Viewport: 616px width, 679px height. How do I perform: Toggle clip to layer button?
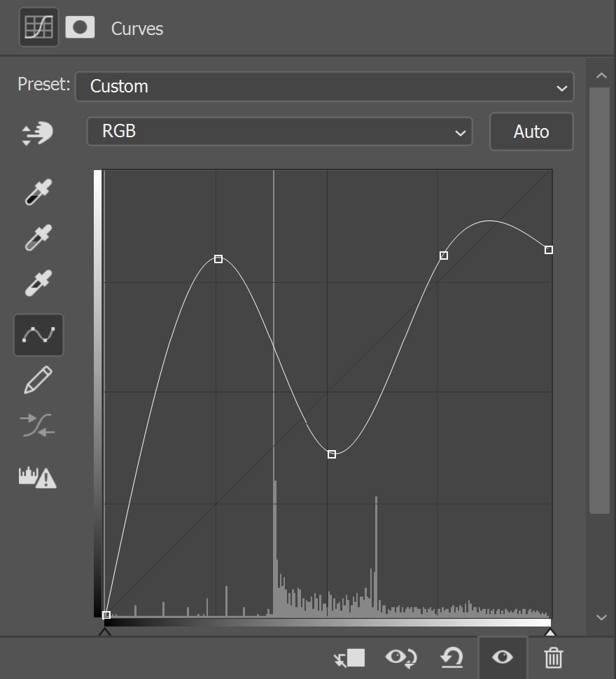(x=349, y=658)
